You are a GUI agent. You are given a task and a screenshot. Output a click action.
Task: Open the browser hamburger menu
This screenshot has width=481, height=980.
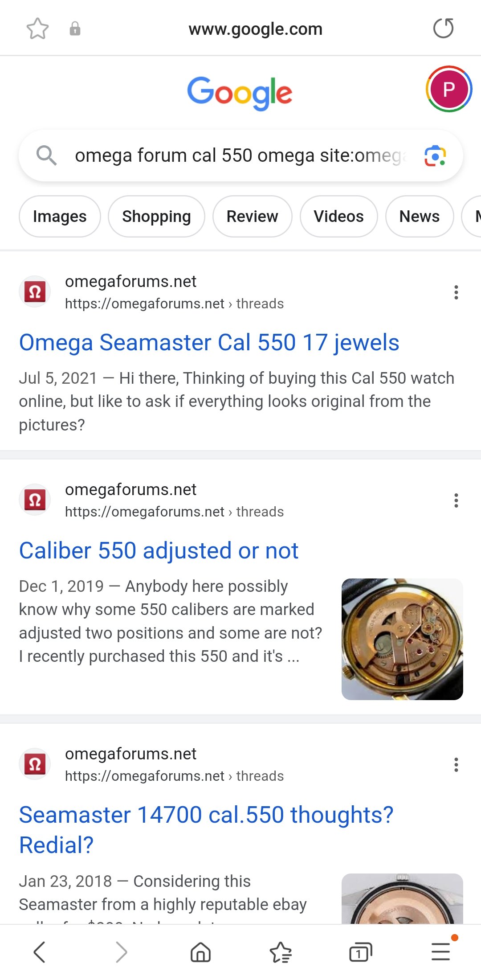point(441,951)
